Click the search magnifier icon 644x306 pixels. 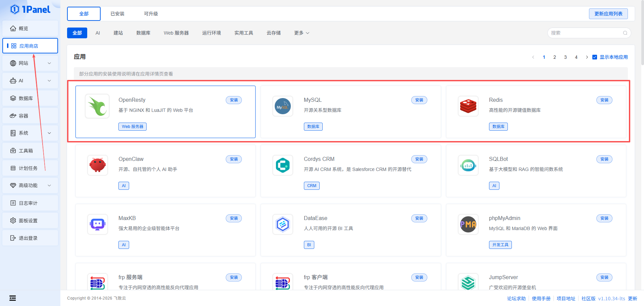[625, 33]
